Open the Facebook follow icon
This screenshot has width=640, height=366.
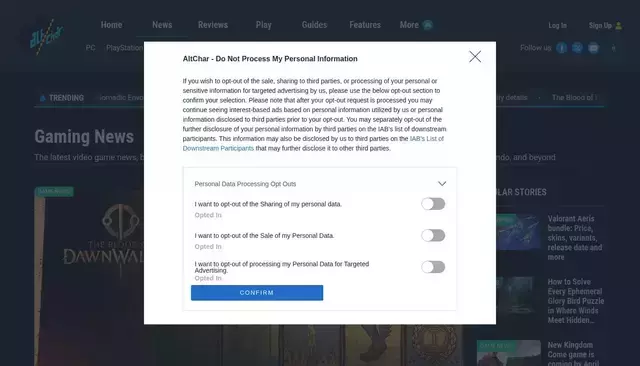click(562, 48)
